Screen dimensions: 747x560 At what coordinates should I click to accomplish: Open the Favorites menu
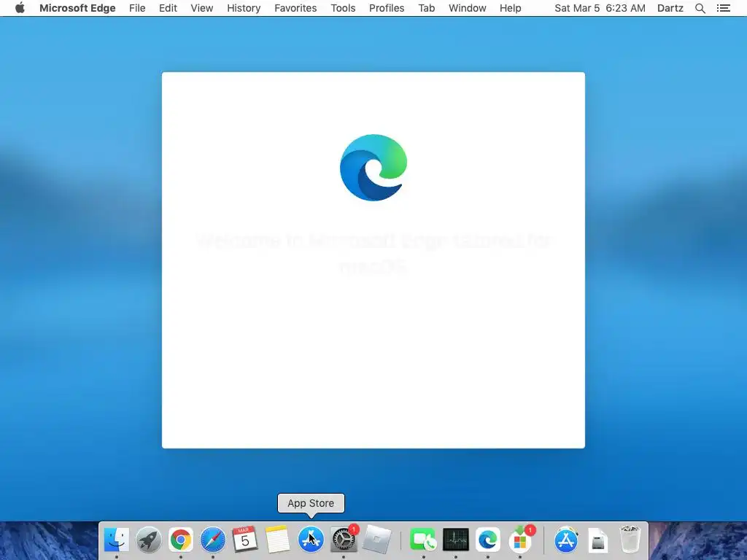295,8
